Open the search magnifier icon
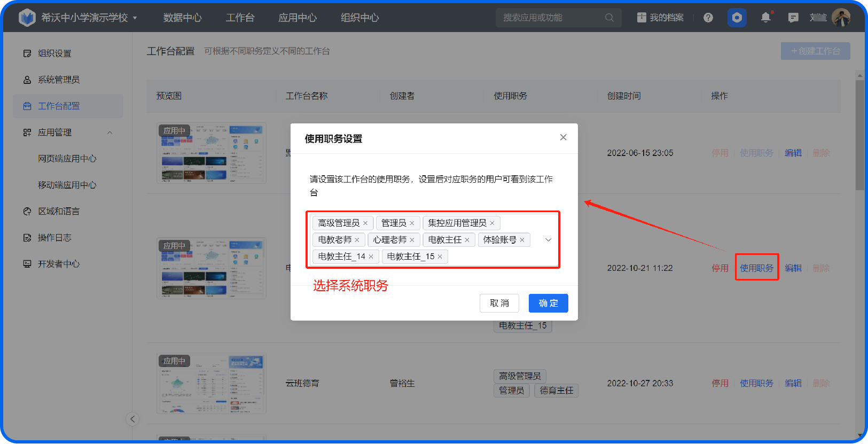The width and height of the screenshot is (868, 444). 609,18
